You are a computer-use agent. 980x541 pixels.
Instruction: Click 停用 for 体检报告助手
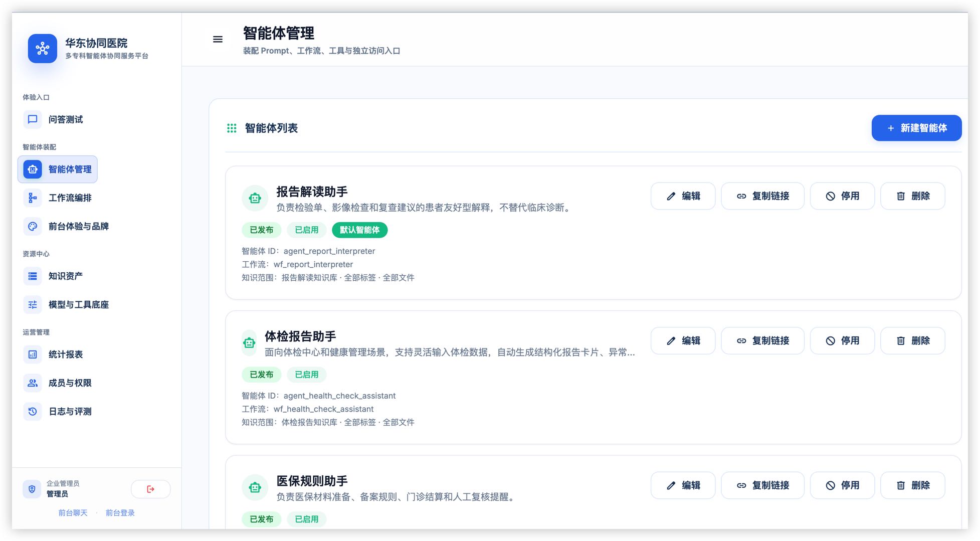coord(842,341)
